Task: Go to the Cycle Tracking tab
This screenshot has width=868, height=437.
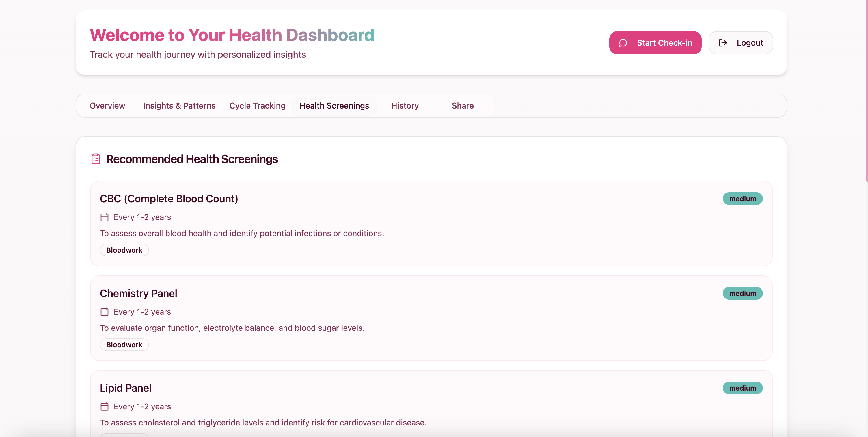Action: [257, 105]
